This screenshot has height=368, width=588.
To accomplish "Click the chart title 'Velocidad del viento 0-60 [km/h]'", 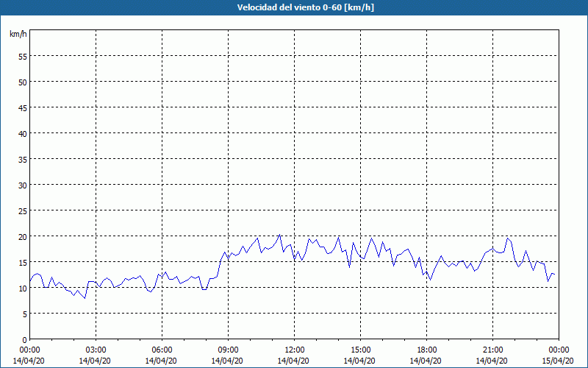I will [x=305, y=7].
